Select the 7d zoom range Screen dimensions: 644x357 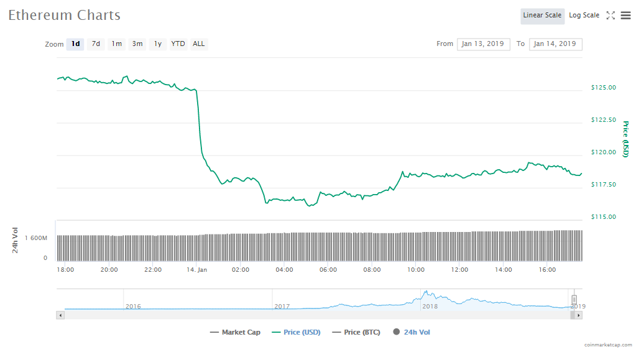click(x=96, y=44)
